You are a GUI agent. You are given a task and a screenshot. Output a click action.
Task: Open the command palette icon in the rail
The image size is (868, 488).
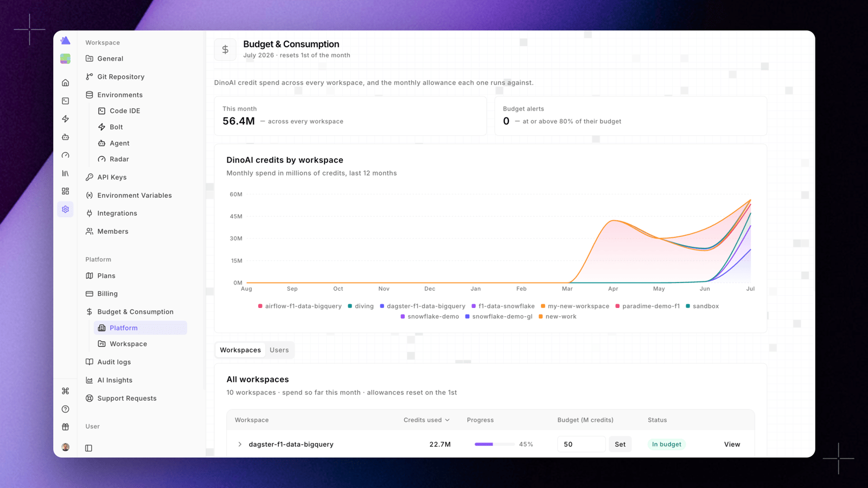click(65, 391)
